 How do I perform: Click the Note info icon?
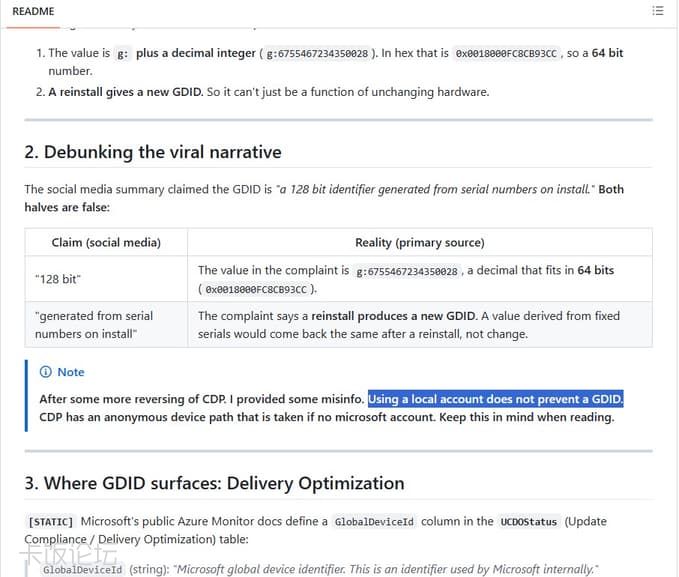(45, 372)
